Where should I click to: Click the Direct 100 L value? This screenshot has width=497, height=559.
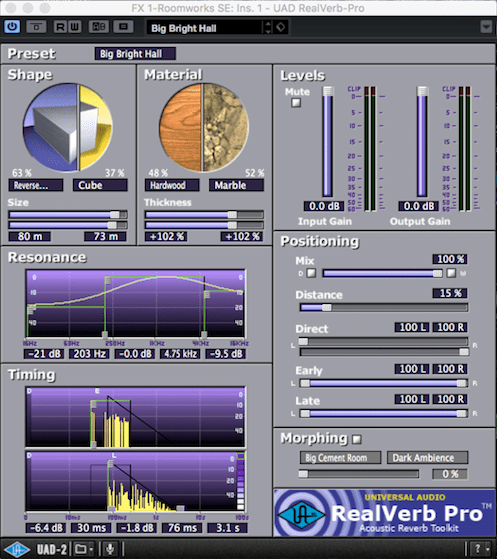412,327
